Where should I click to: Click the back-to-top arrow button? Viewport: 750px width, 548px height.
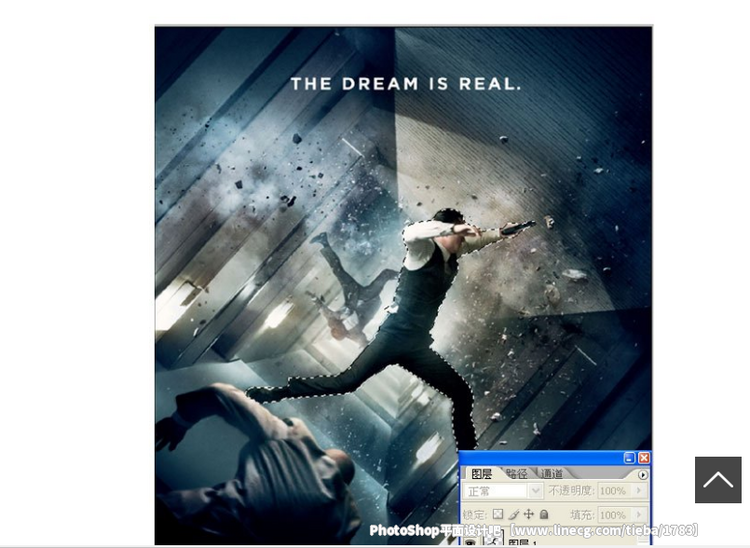pos(718,480)
